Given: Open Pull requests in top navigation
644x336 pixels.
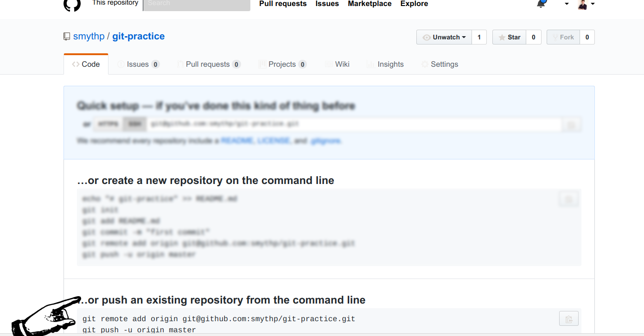Looking at the screenshot, I should (x=283, y=4).
